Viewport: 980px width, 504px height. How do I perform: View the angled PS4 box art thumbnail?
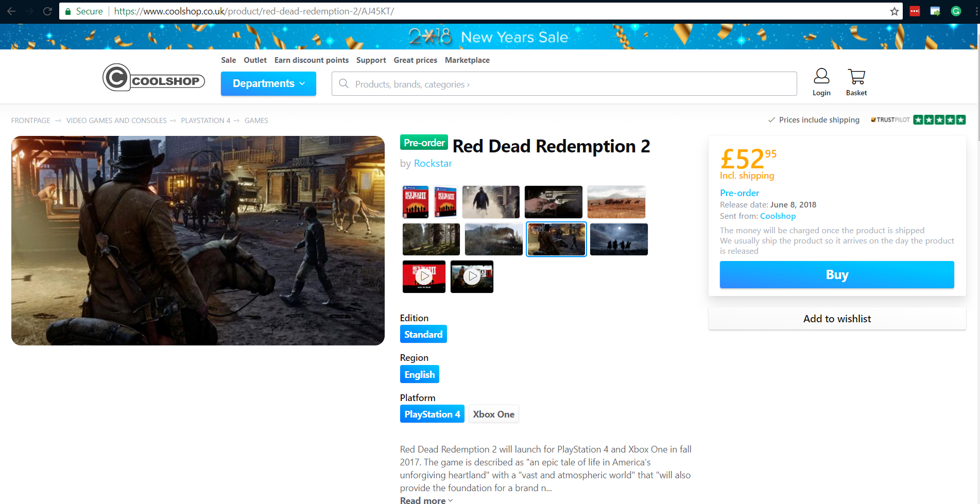click(x=445, y=202)
